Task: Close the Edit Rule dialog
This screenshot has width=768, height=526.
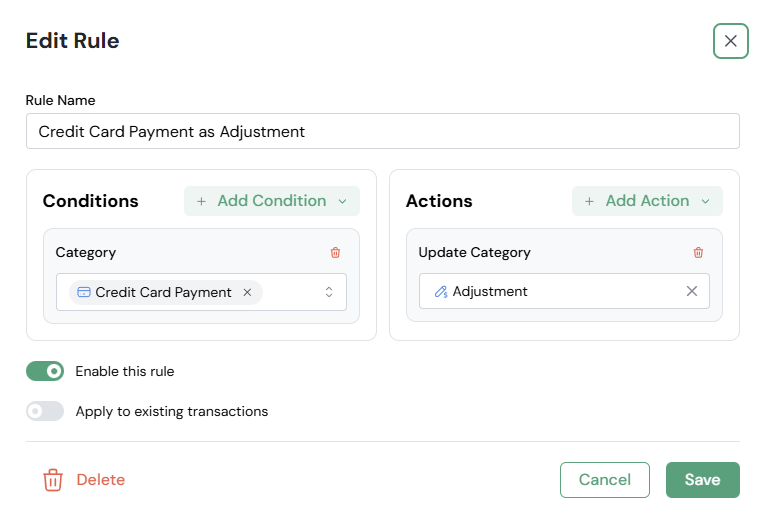Action: click(730, 41)
